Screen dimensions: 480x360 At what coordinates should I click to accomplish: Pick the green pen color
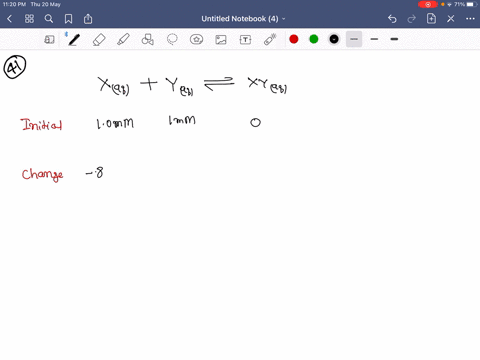(x=314, y=39)
